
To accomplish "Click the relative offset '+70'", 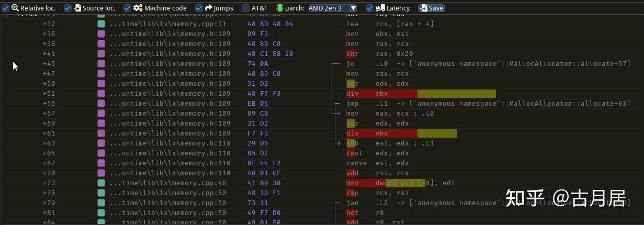I will (x=49, y=173).
